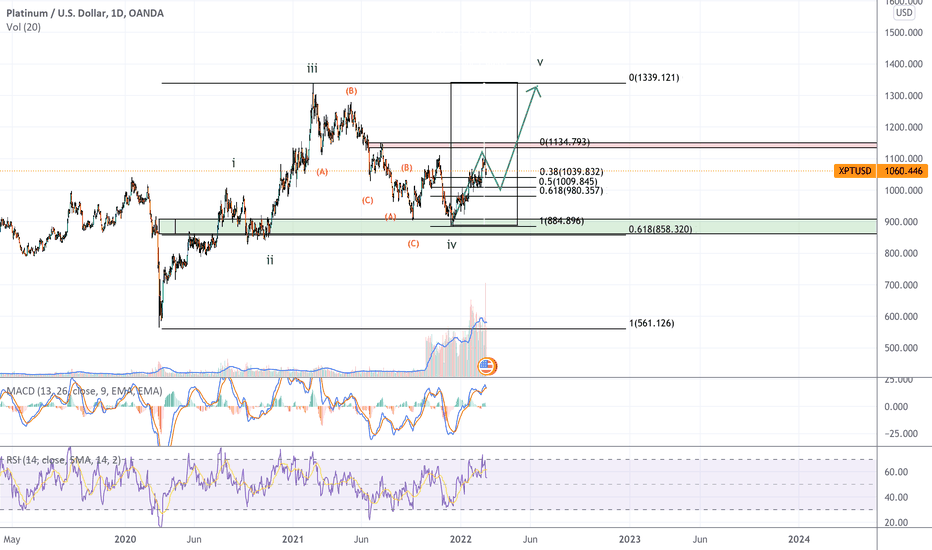The height and width of the screenshot is (550, 932).
Task: Select the Fibonacci label 0(1134.793)
Action: [x=565, y=142]
